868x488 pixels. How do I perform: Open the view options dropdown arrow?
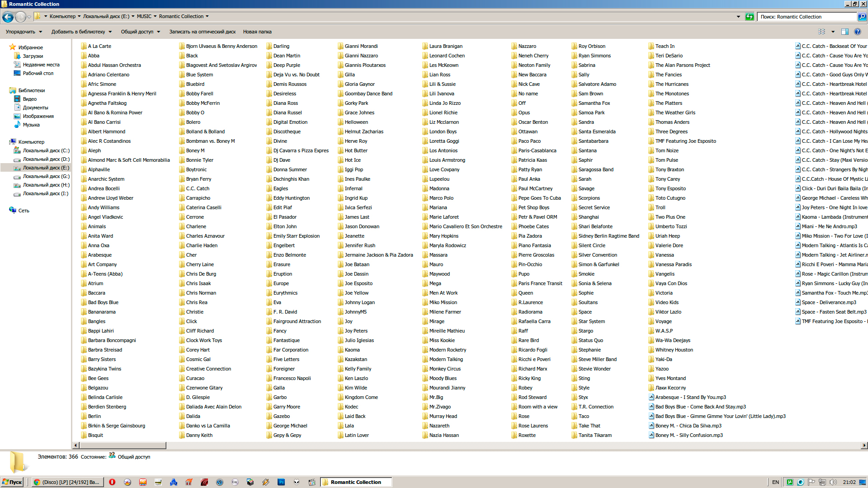pyautogui.click(x=833, y=32)
